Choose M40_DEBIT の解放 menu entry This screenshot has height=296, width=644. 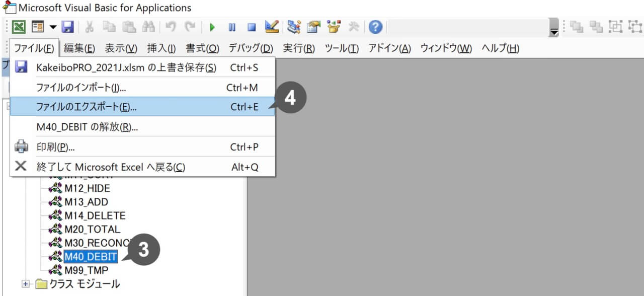pos(143,127)
